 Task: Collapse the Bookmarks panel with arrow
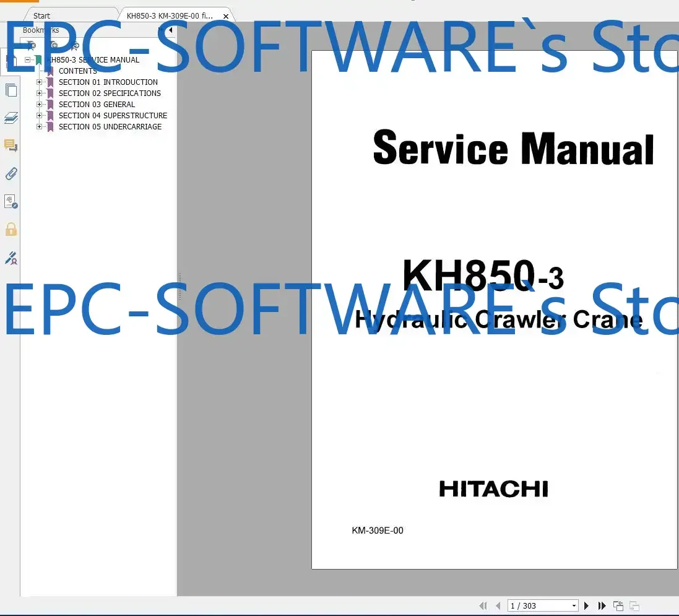coord(171,30)
